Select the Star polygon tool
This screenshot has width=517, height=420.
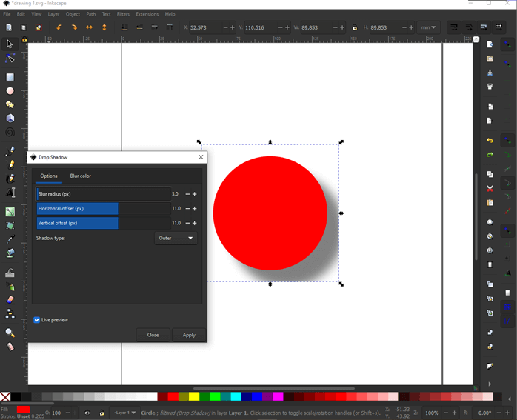pyautogui.click(x=10, y=105)
